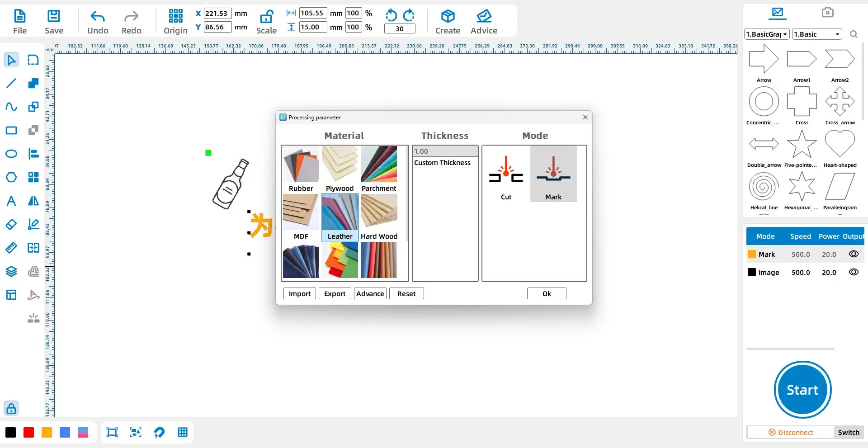Edit the rotation angle field
This screenshot has height=448, width=868.
click(400, 29)
